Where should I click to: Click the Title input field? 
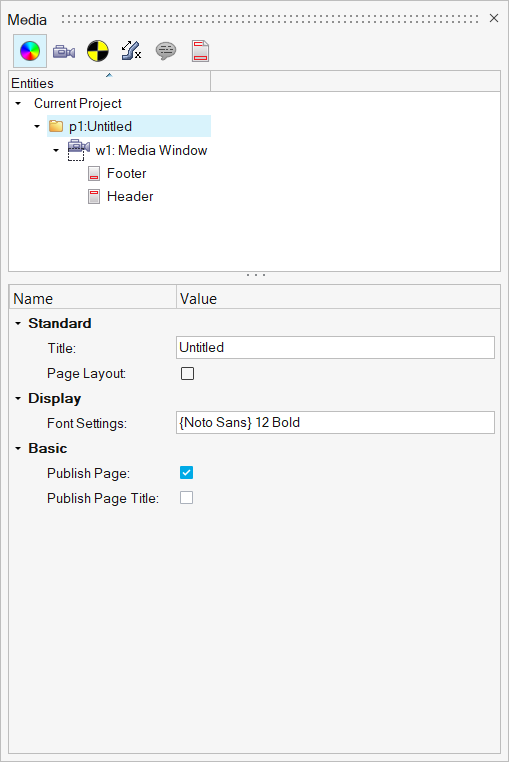point(335,347)
